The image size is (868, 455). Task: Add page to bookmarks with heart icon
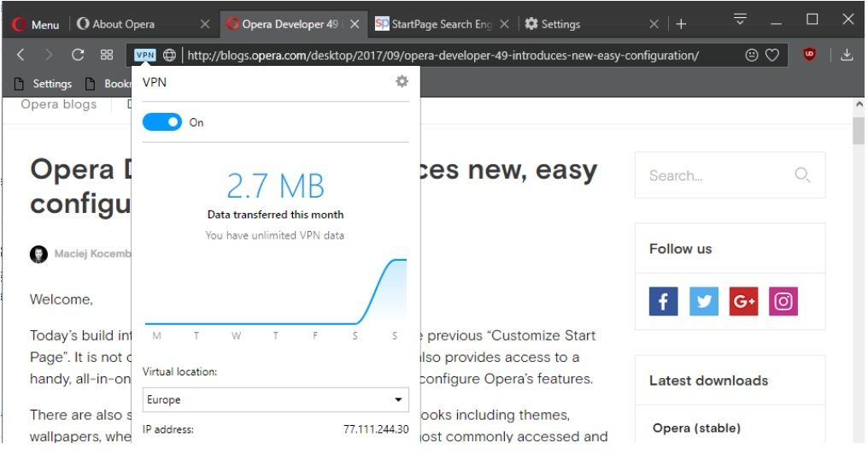[772, 55]
